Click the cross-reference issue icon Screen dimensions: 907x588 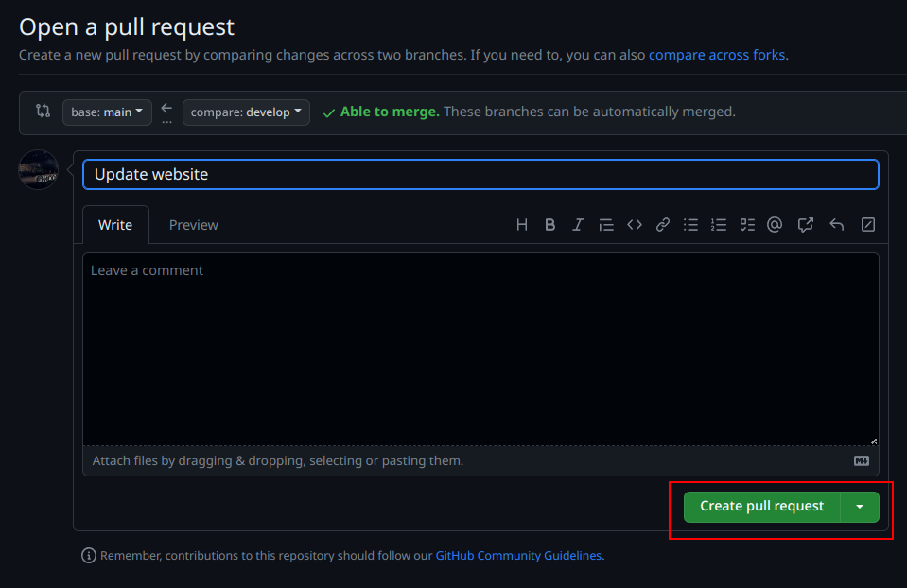(805, 225)
